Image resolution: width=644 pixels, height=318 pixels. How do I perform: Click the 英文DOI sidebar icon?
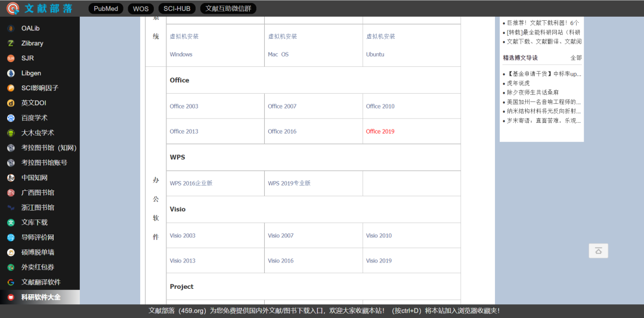[11, 103]
